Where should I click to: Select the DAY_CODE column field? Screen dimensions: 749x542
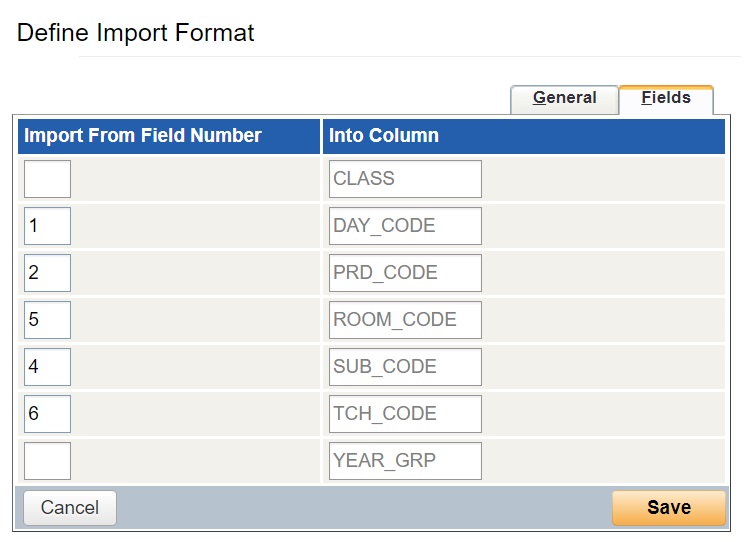(405, 226)
